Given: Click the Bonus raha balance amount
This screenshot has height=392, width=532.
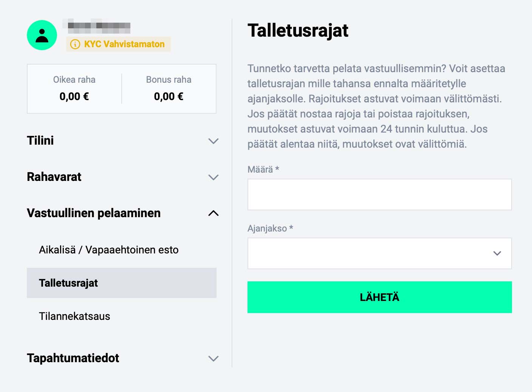Looking at the screenshot, I should click(x=169, y=97).
